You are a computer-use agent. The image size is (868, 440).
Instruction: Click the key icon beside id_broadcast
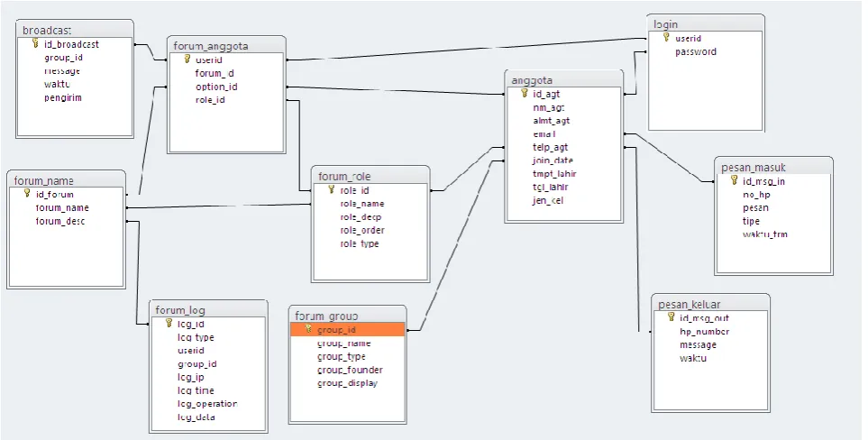pos(35,43)
